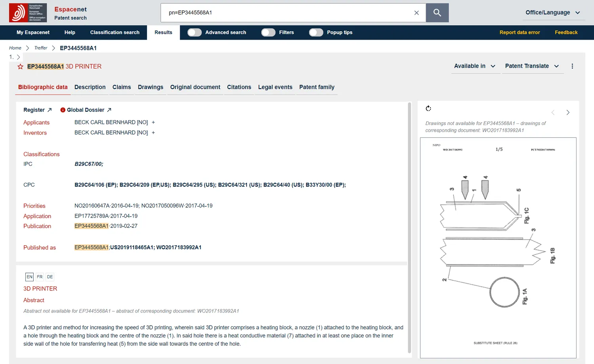Click the 3D PRINTER abstract title
This screenshot has width=594, height=364.
[40, 289]
